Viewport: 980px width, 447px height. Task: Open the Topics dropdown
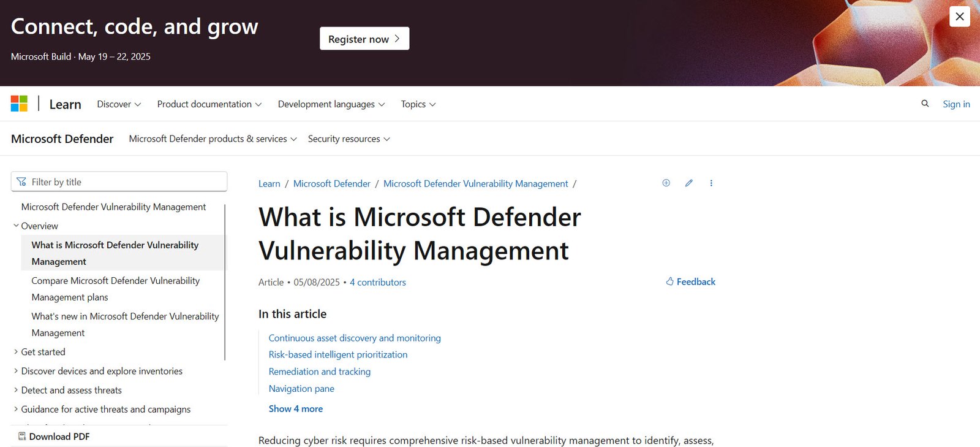pyautogui.click(x=418, y=104)
